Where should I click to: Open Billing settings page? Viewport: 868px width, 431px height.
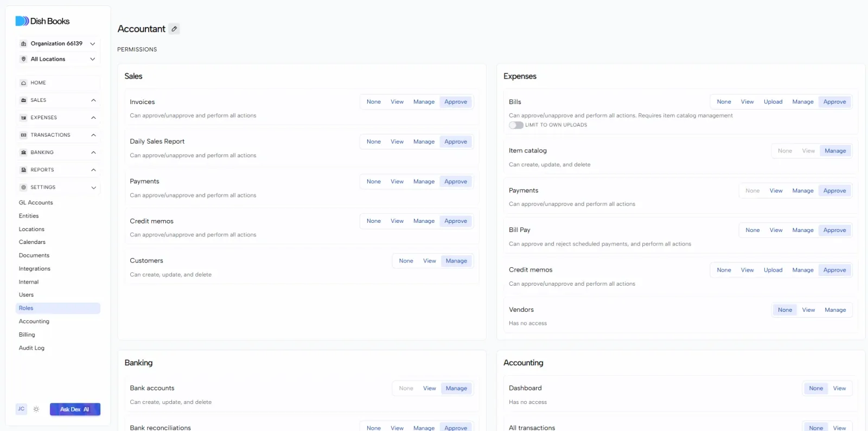(27, 335)
